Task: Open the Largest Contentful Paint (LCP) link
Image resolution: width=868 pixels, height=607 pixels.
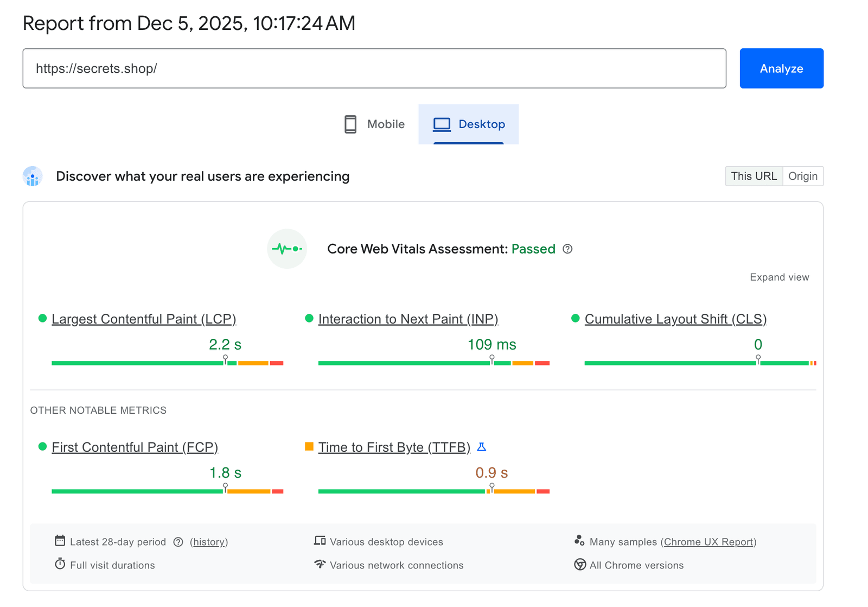Action: (x=144, y=319)
